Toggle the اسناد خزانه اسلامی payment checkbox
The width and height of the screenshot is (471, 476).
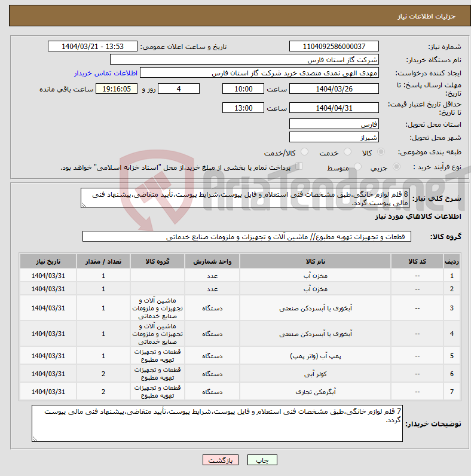tap(299, 166)
